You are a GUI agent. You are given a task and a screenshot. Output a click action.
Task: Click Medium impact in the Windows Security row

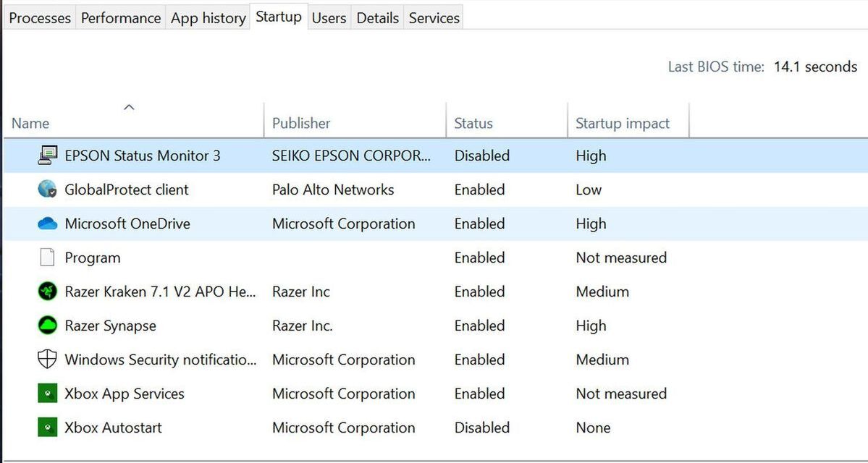pyautogui.click(x=602, y=360)
